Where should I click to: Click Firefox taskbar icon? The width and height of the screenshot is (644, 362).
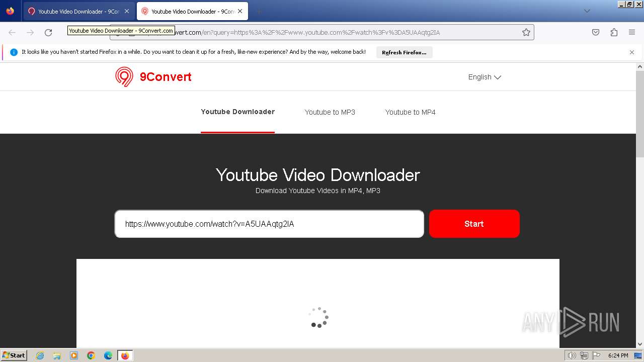(125, 355)
